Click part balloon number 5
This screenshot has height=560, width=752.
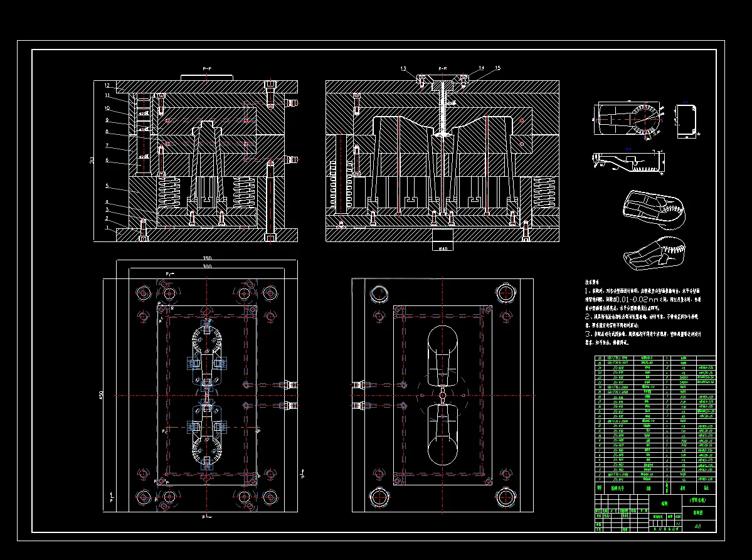tap(107, 186)
